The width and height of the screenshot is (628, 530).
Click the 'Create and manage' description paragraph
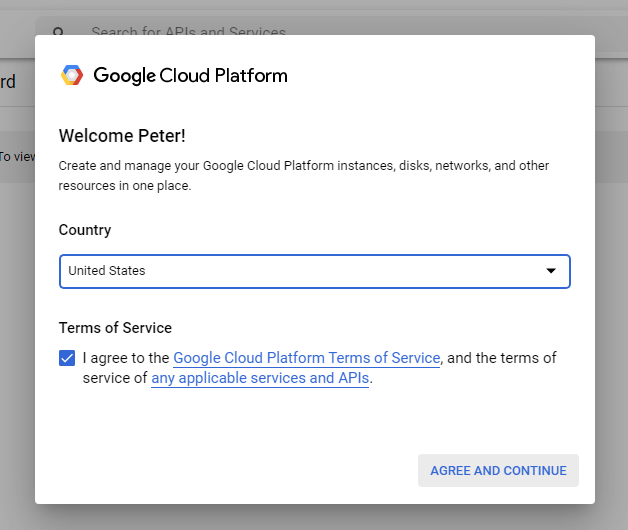[303, 165]
